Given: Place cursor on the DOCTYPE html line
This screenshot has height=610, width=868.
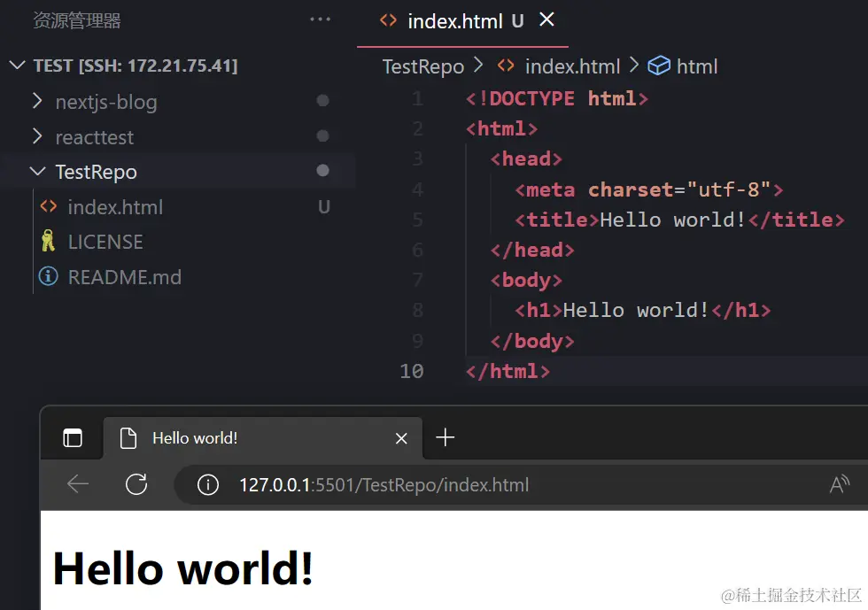Looking at the screenshot, I should tap(556, 98).
